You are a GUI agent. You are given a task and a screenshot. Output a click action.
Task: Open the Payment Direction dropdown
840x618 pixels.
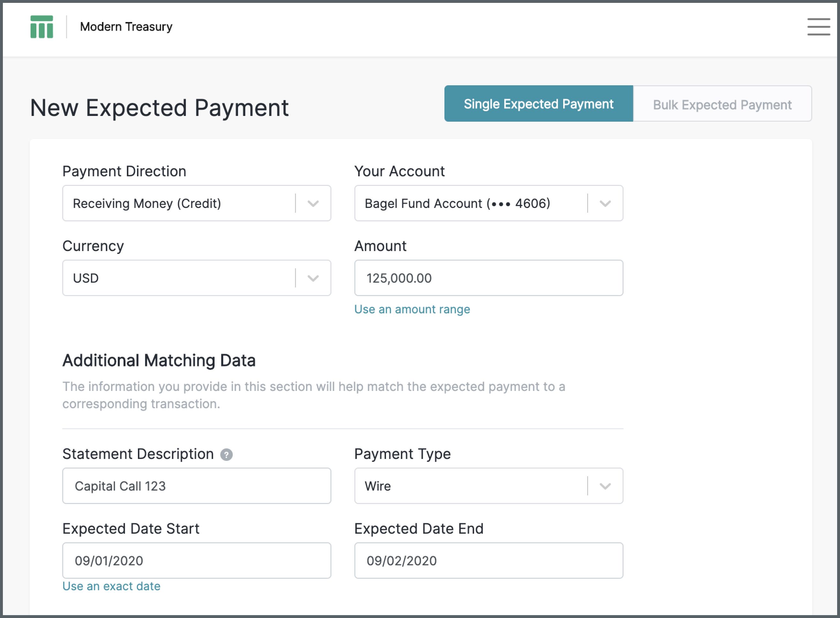(313, 203)
